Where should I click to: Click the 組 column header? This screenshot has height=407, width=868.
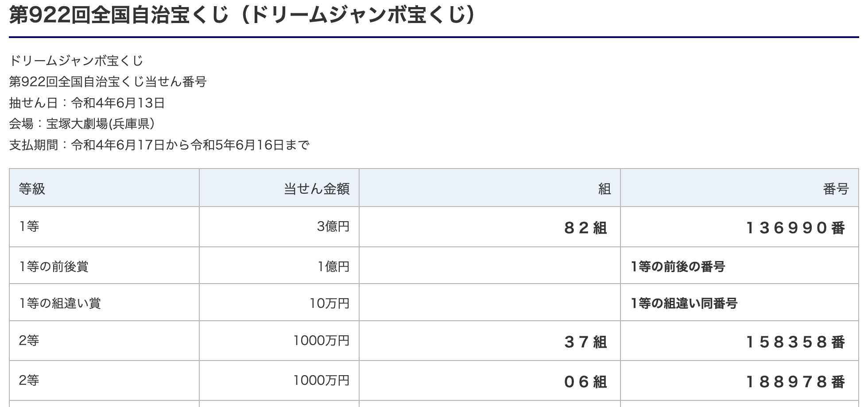click(604, 189)
